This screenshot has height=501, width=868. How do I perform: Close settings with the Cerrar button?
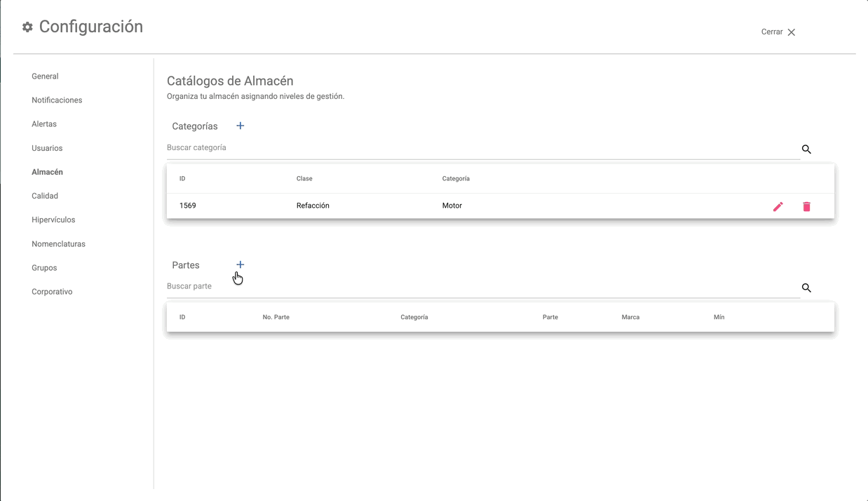pos(778,32)
